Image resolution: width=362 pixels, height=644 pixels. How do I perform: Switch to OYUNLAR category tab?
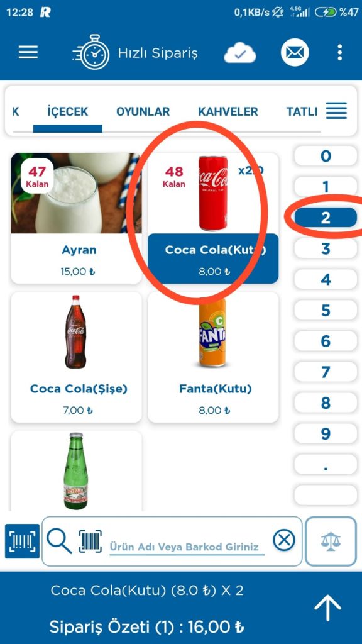point(143,112)
